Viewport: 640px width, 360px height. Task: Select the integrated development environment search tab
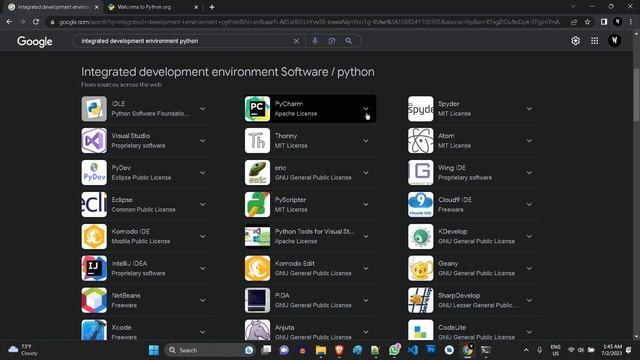coord(53,7)
